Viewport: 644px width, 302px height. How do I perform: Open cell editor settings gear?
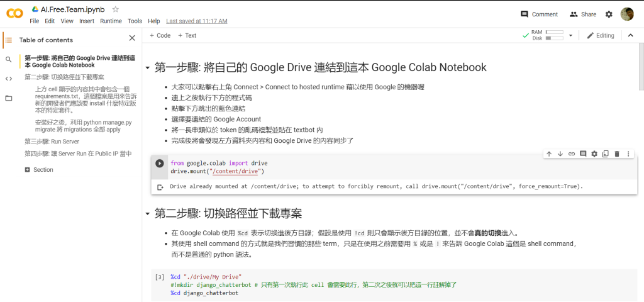594,154
